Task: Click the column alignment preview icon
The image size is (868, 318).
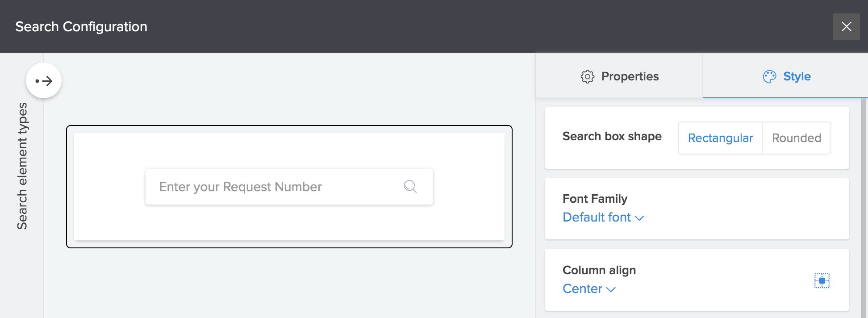Action: [822, 280]
